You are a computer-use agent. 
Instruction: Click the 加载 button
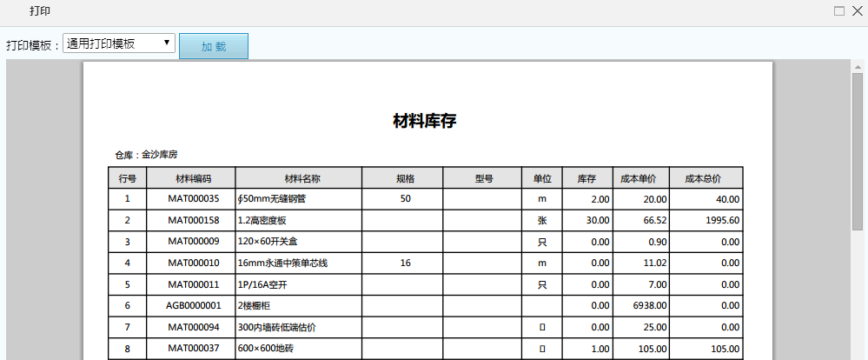[x=214, y=47]
